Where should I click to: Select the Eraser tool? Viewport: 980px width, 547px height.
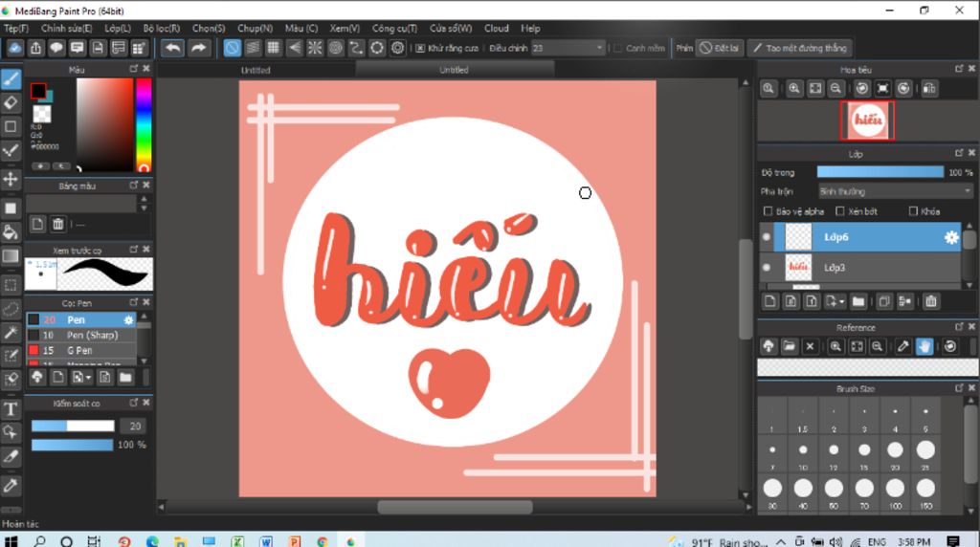[x=11, y=103]
